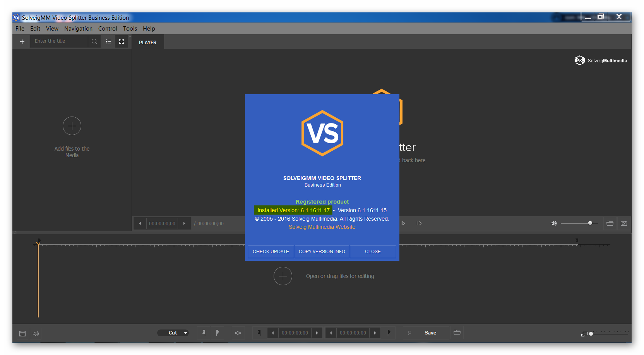Click the open folder icon in player bar

[x=610, y=223]
